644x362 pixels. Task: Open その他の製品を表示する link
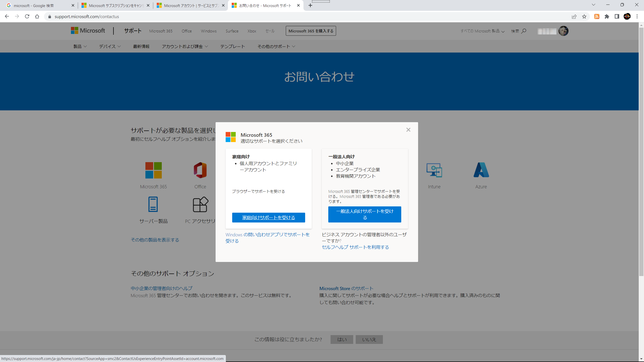155,240
